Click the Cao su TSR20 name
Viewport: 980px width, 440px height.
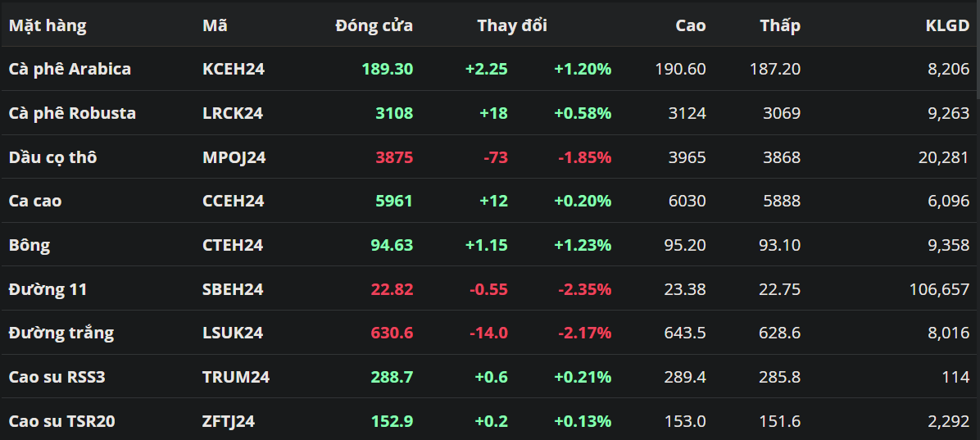pyautogui.click(x=61, y=421)
